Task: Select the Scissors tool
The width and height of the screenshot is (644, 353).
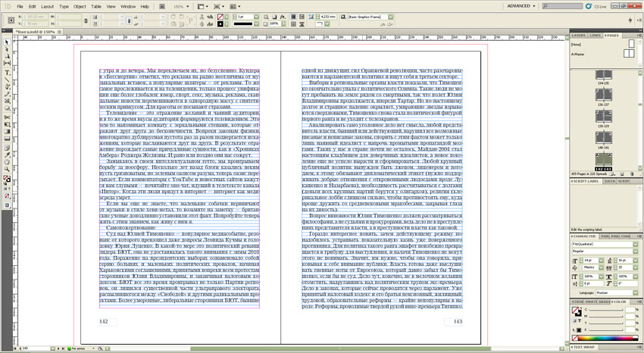Action: 7,117
